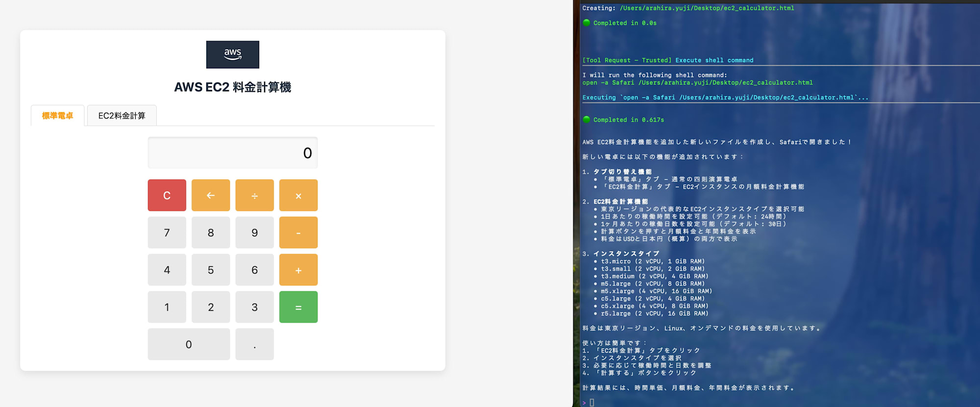980x407 pixels.
Task: Insert a decimal point with the dot key
Action: click(255, 344)
